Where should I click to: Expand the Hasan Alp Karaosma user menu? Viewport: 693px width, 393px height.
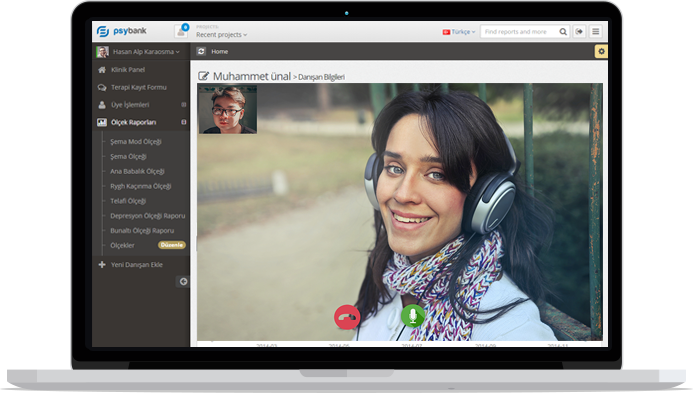coord(146,52)
